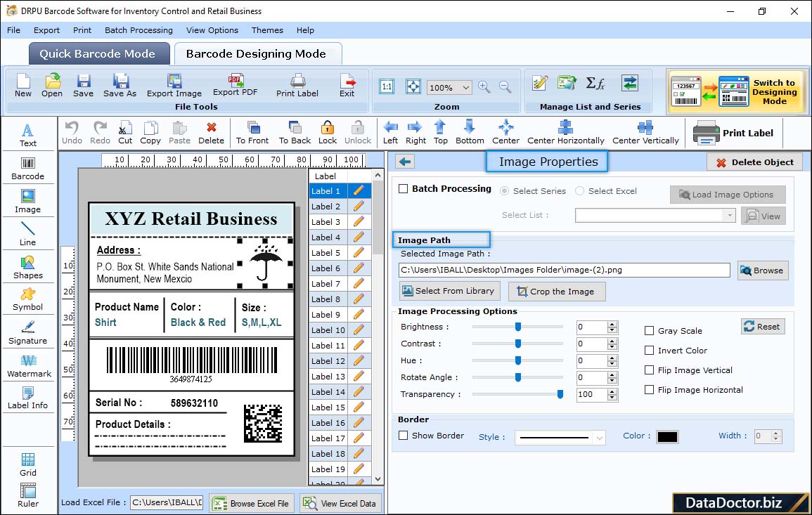Increase border Width with stepper
Viewport: 812px width, 515px height.
click(775, 433)
